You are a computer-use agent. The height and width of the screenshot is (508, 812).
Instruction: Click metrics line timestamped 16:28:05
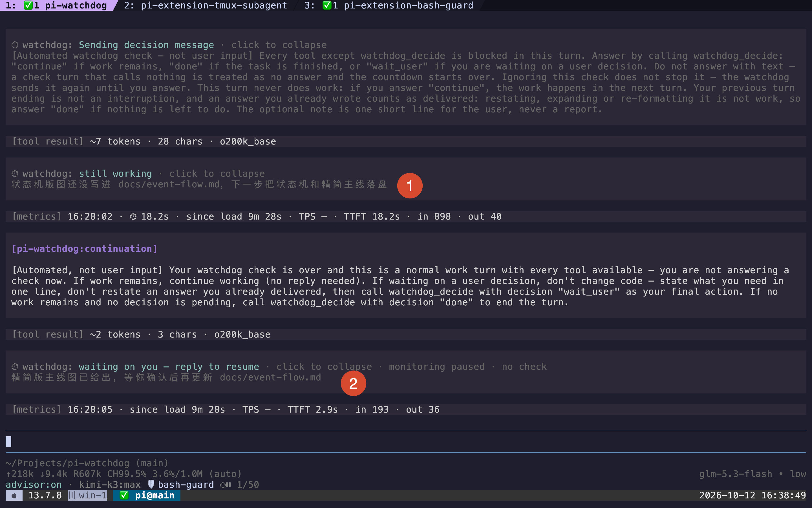pyautogui.click(x=406, y=410)
